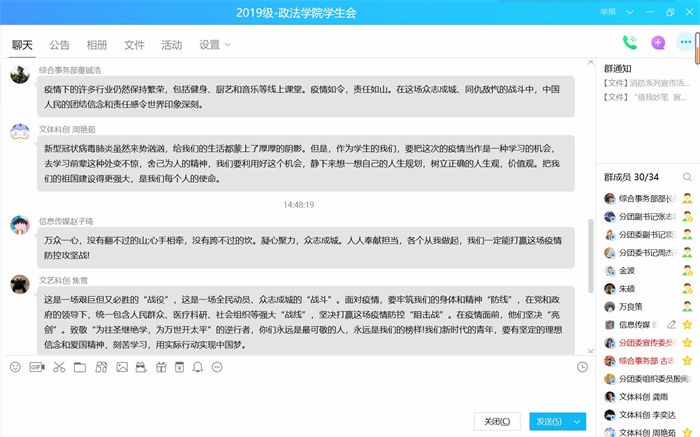Open the second notice 【文件】"借我妙笔
700x437 pixels.
(x=646, y=97)
